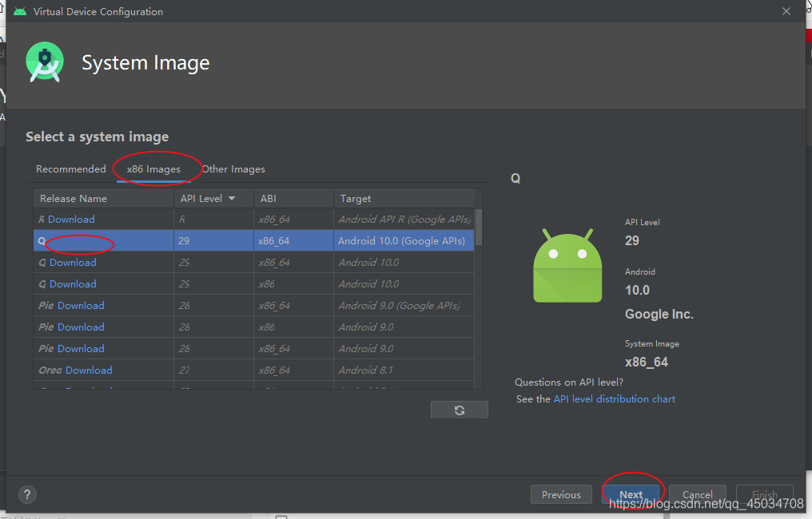Open the API Level column sort dropdown
The image size is (812, 519).
click(x=232, y=198)
